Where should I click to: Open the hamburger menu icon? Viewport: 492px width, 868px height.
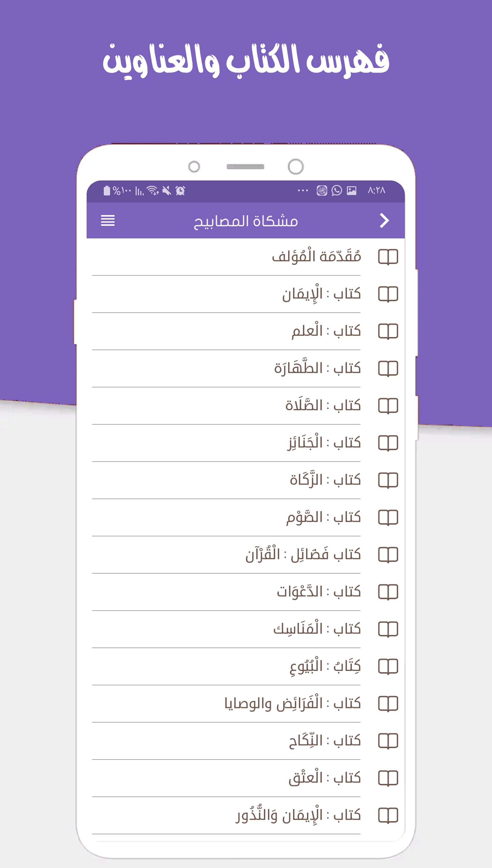point(108,221)
